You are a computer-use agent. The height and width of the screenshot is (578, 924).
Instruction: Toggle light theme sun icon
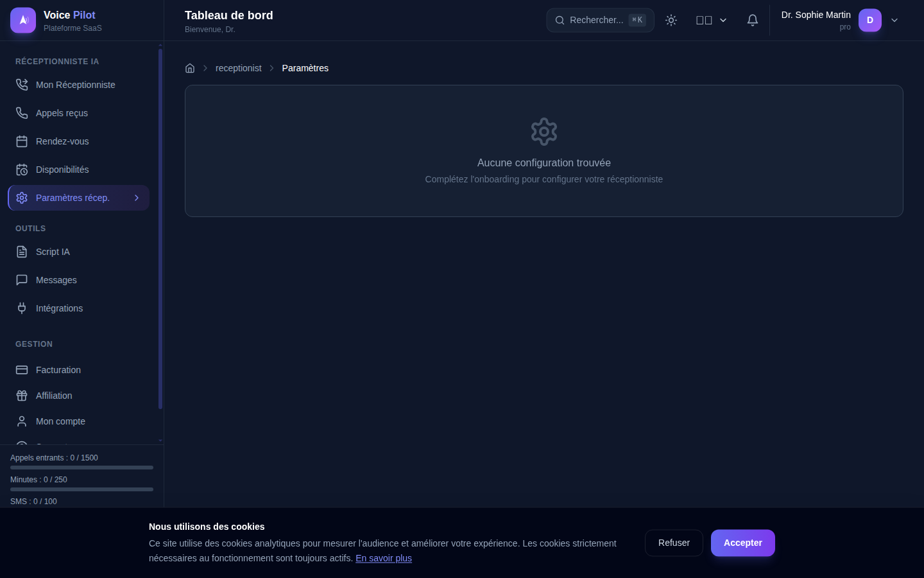tap(671, 20)
